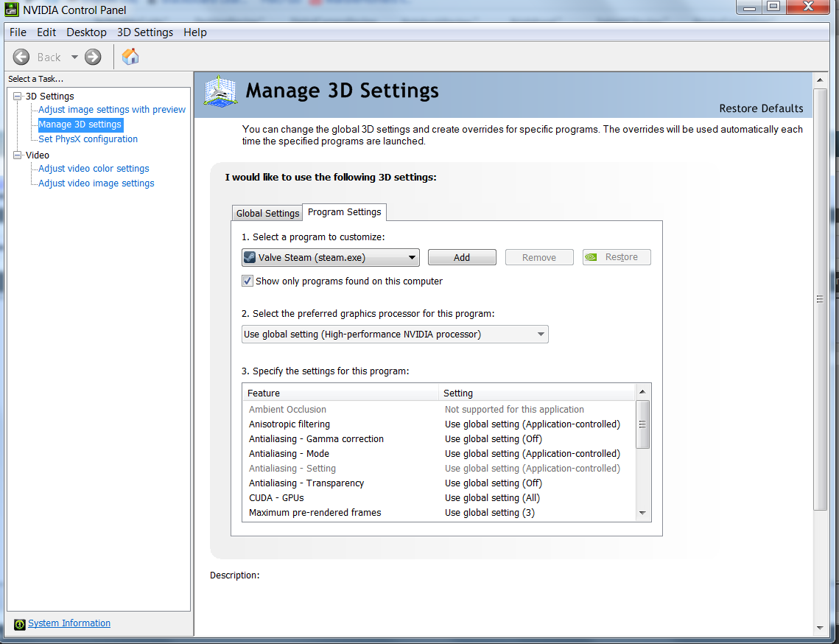Open the Help menu

[195, 32]
